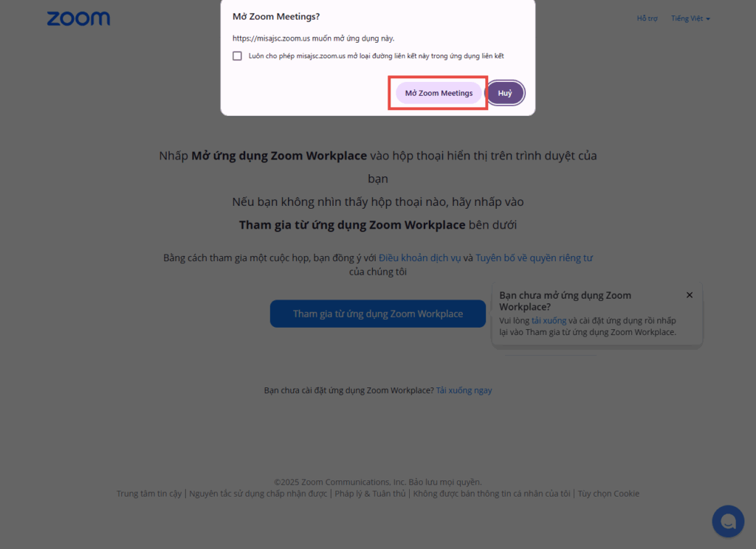Screen dimensions: 756x549
Task: Expand the Tiếng Việt language dropdown
Action: pyautogui.click(x=690, y=18)
